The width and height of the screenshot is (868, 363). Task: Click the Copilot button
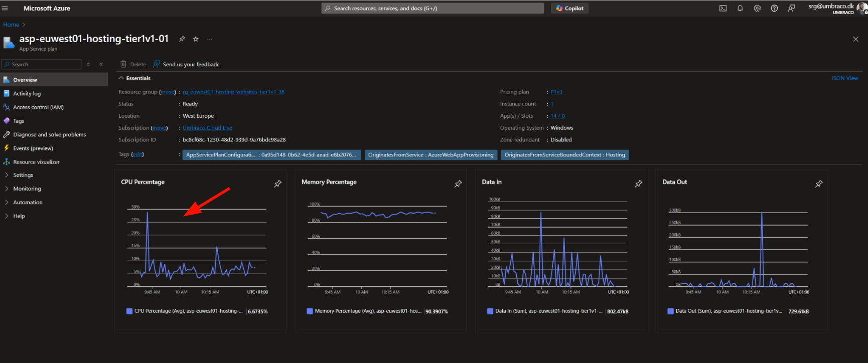point(569,9)
